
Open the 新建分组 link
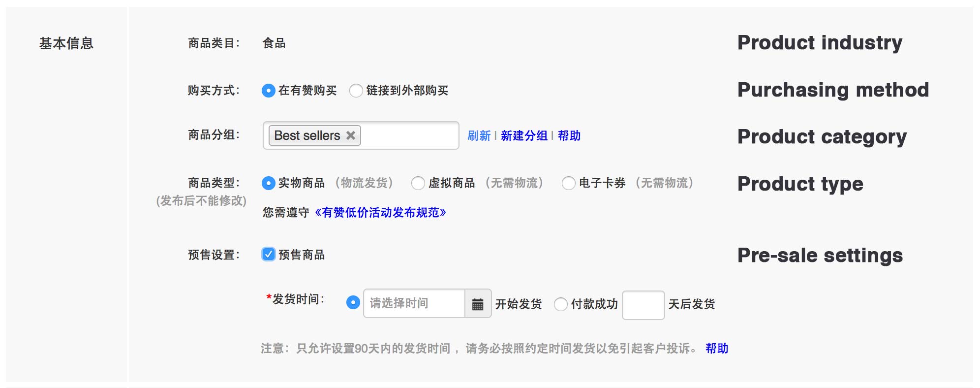(x=524, y=135)
